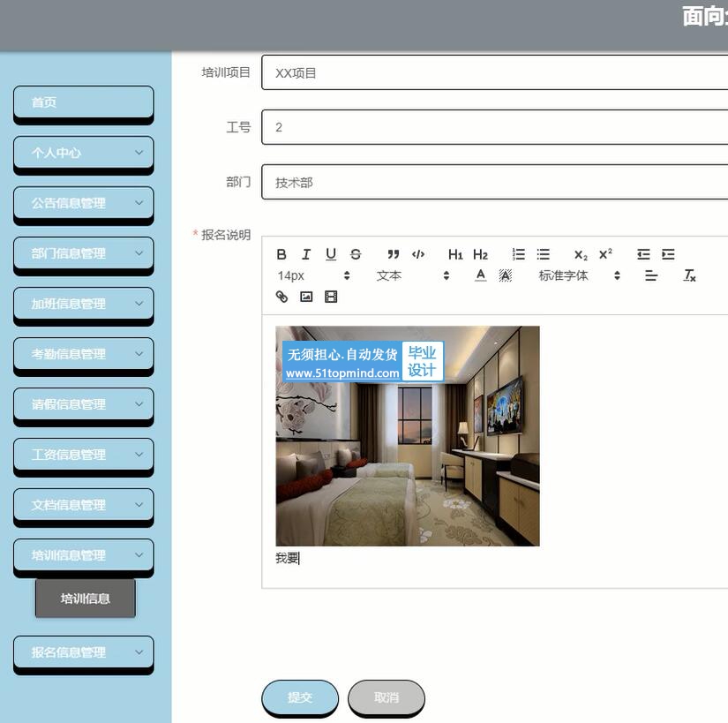Insert a blockquote with the quote icon
The height and width of the screenshot is (723, 728).
pos(394,254)
